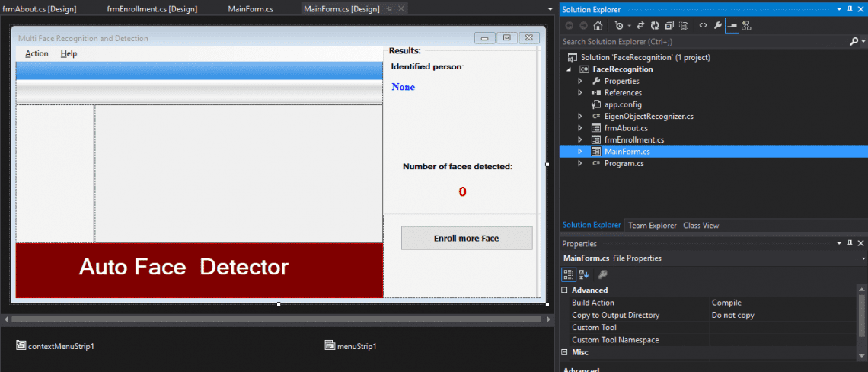The width and height of the screenshot is (868, 372).
Task: Expand the References node
Action: click(x=580, y=93)
